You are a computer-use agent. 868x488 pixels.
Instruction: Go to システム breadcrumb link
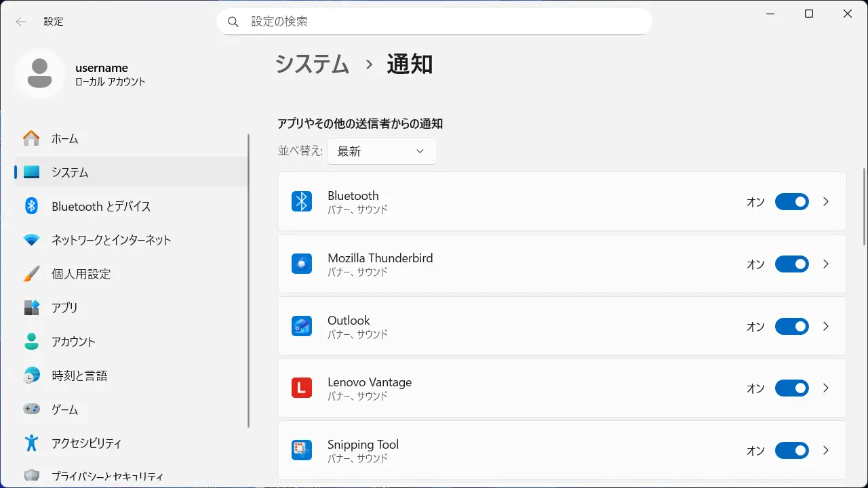pos(313,64)
